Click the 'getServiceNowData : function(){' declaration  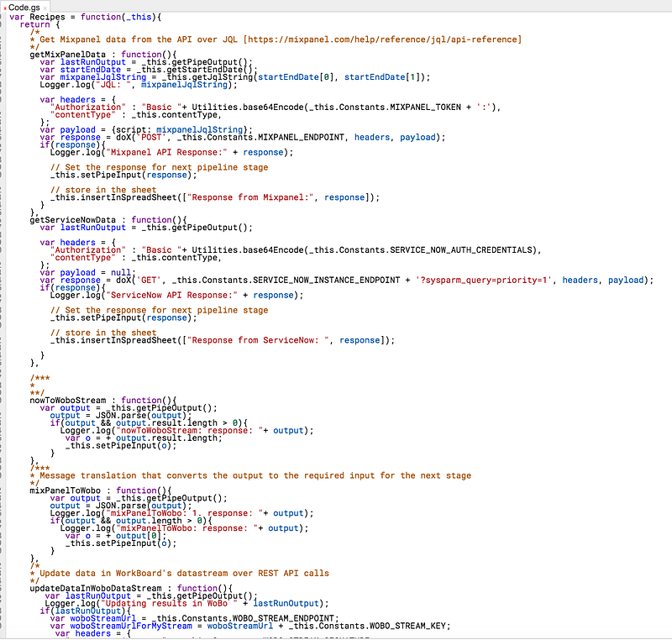108,220
